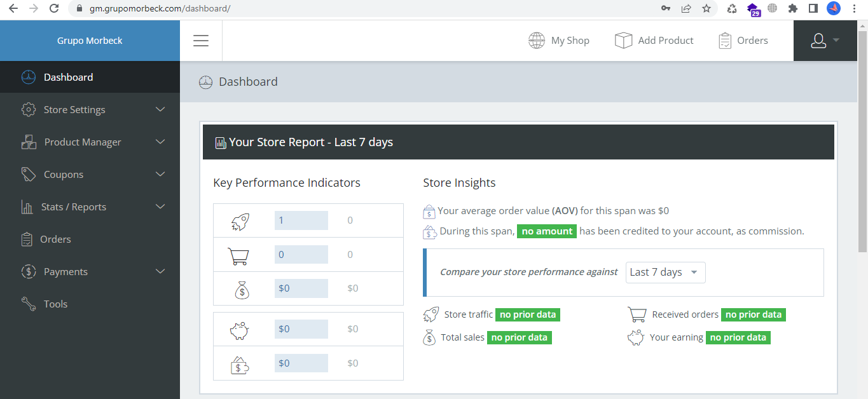Open Tools wrench icon

tap(29, 304)
